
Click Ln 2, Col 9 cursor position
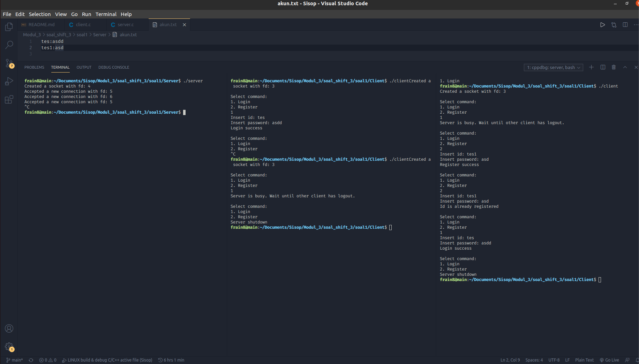(x=510, y=360)
